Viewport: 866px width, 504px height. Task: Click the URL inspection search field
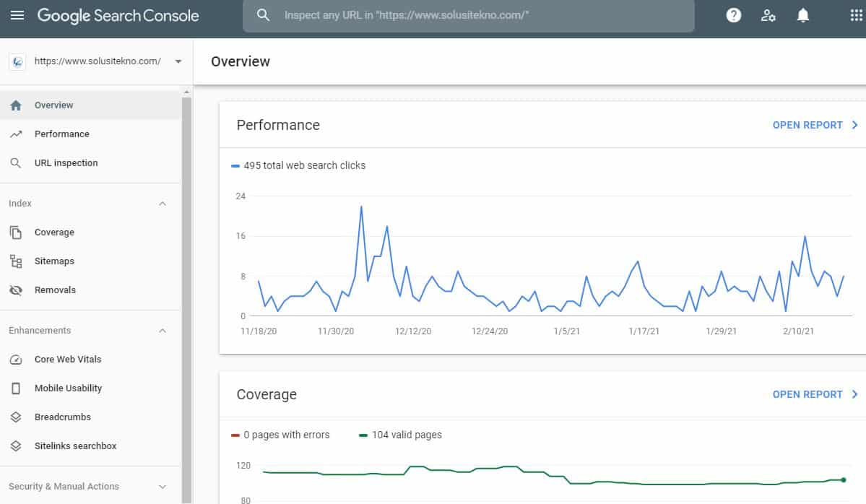468,15
